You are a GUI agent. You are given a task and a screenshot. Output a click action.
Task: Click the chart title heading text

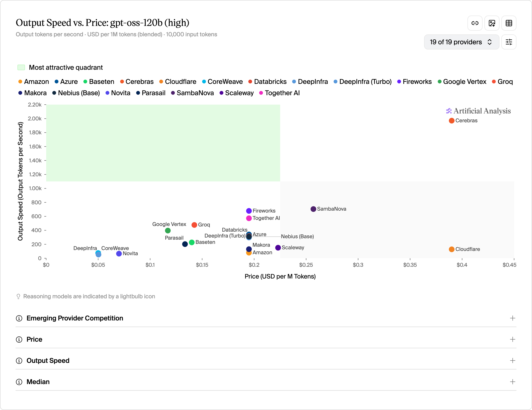pos(102,23)
